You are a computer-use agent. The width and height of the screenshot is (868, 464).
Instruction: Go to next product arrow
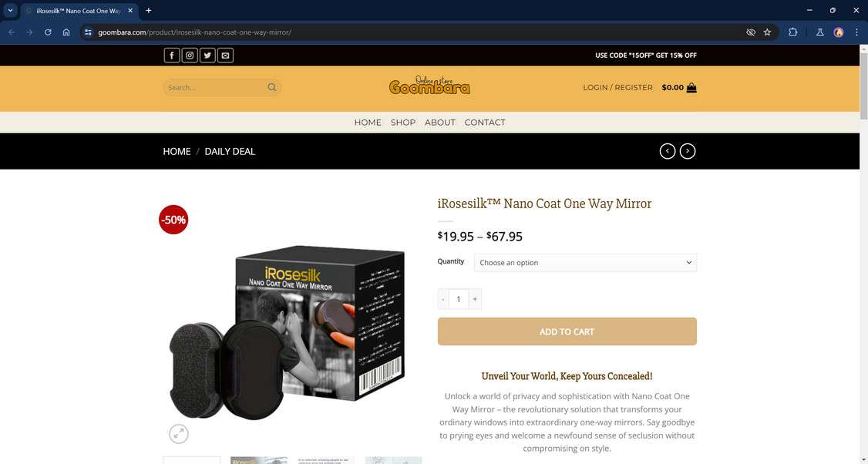tap(688, 151)
